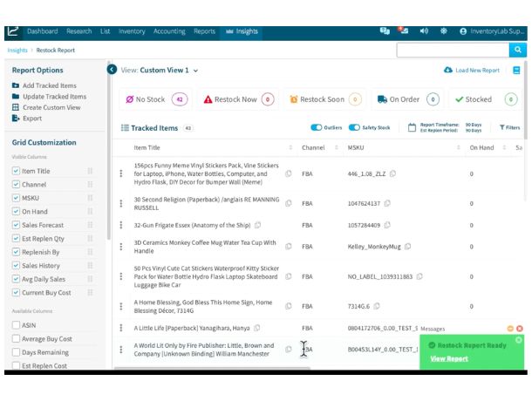
Task: Open the Insights tab
Action: (242, 31)
